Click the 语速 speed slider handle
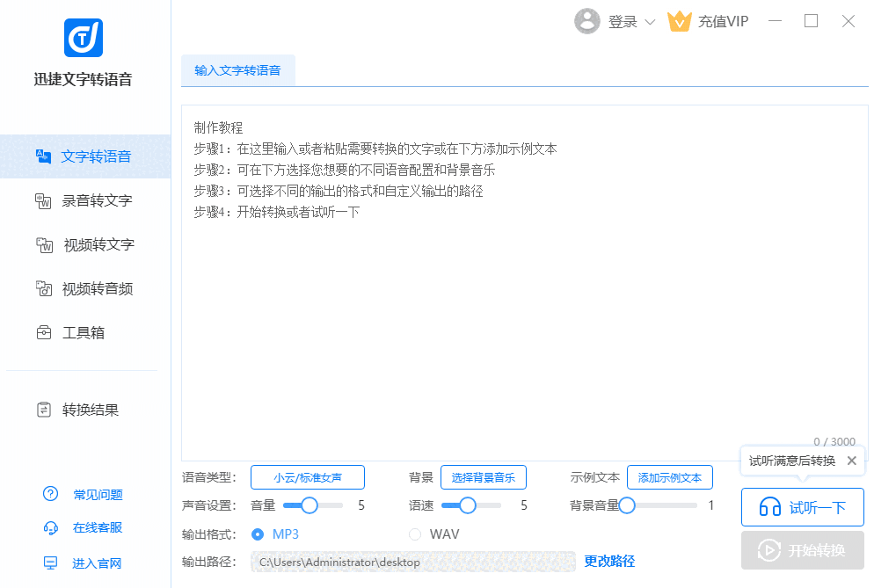This screenshot has width=874, height=588. (x=468, y=505)
